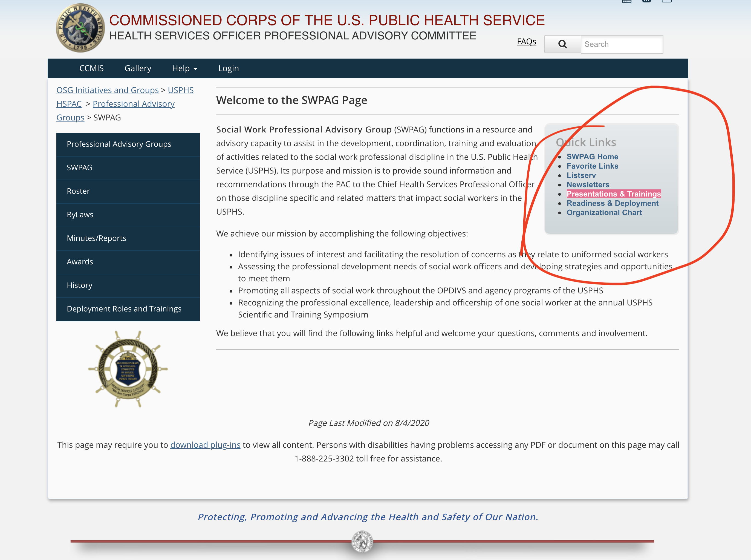Open the Gallery menu item

(138, 68)
